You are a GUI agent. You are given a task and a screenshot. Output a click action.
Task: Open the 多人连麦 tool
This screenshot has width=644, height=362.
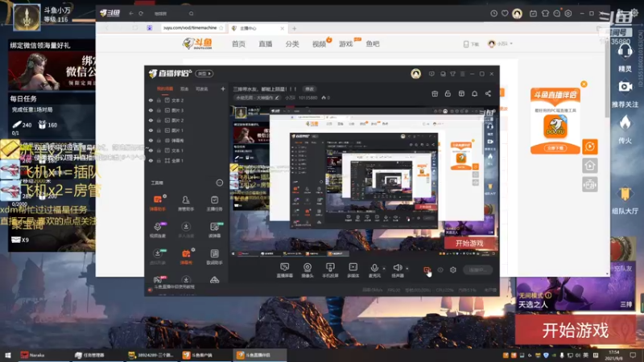click(x=186, y=230)
